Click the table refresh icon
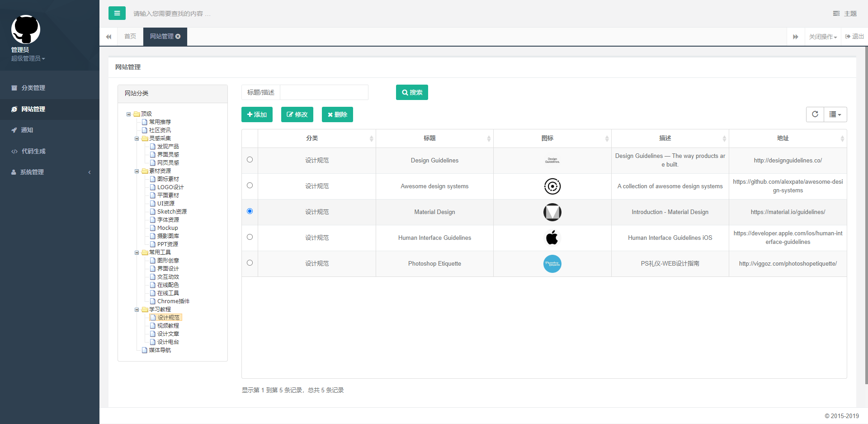The height and width of the screenshot is (424, 868). (x=815, y=114)
